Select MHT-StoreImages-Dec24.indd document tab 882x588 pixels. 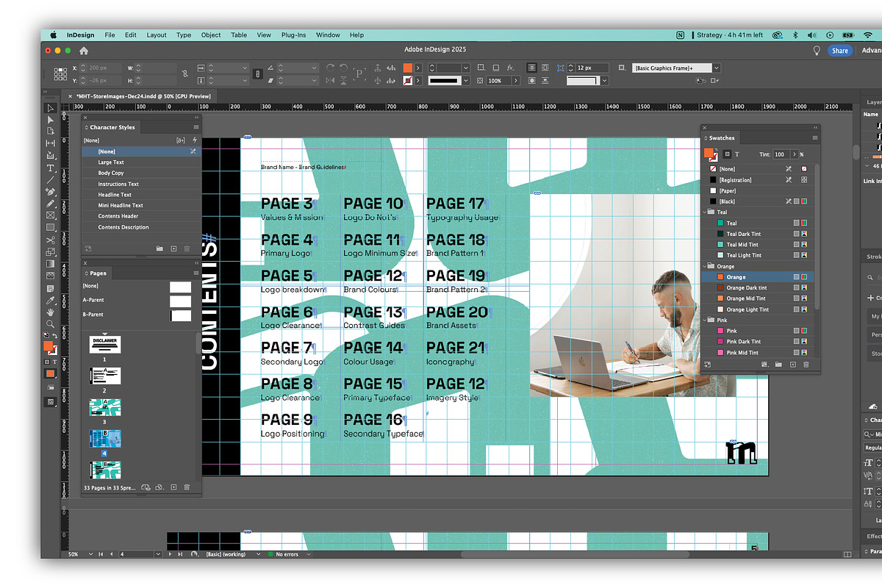tap(143, 96)
